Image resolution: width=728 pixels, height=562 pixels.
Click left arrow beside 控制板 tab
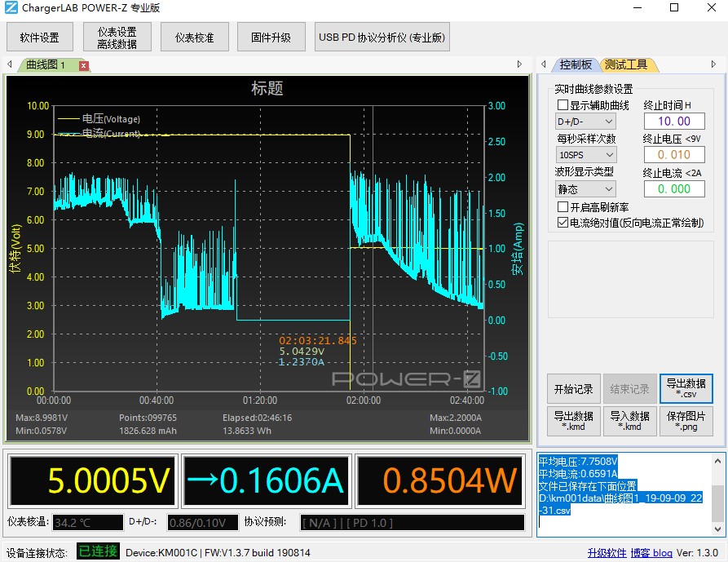(544, 64)
